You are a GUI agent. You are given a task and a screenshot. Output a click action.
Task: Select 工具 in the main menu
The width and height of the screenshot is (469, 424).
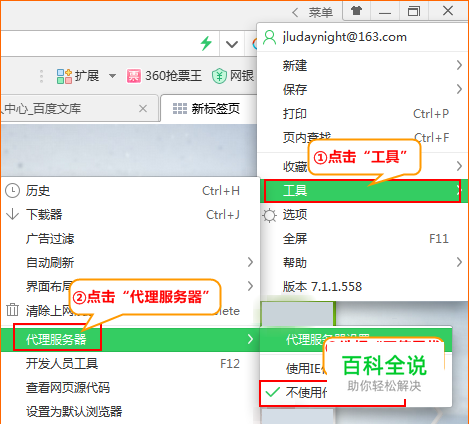[x=363, y=191]
